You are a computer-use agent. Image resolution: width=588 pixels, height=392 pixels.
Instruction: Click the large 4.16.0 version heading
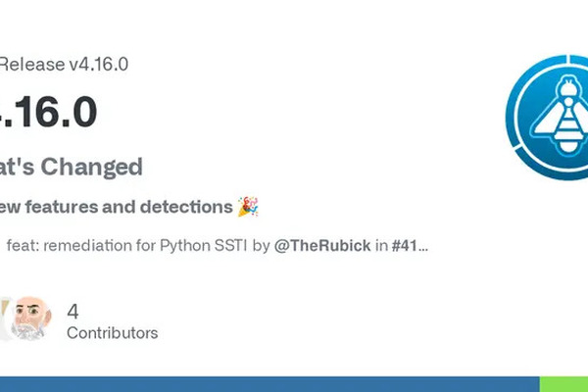pos(49,113)
